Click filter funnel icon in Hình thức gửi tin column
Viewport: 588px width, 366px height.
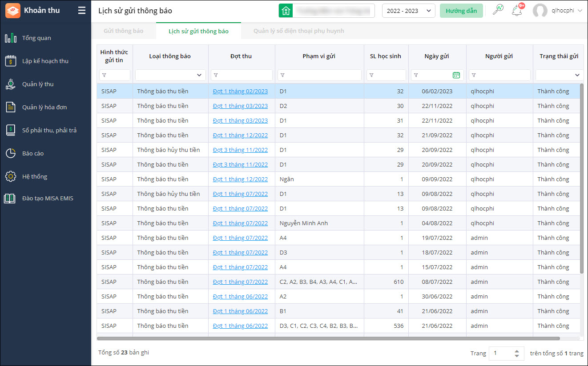[105, 75]
